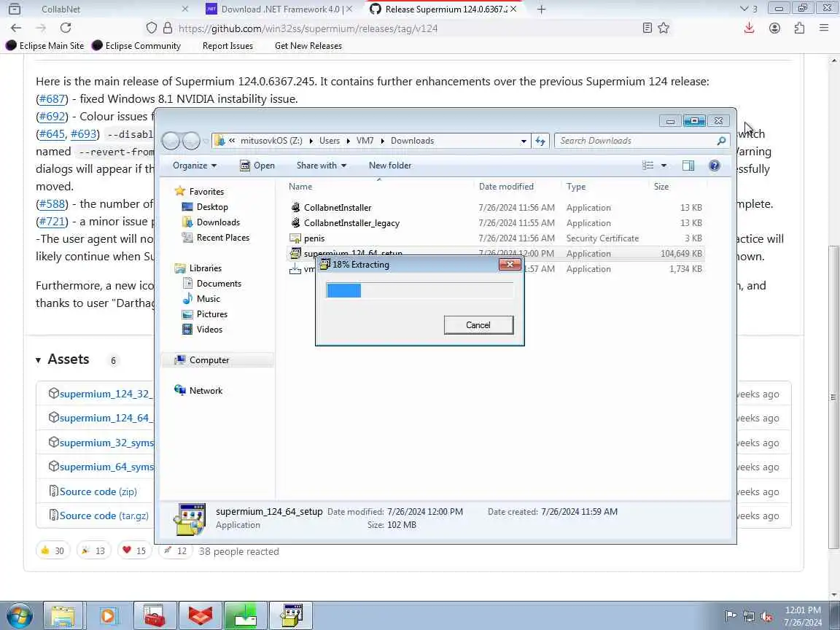Click Eclipse Community bookmark
This screenshot has height=630, width=840.
[136, 45]
